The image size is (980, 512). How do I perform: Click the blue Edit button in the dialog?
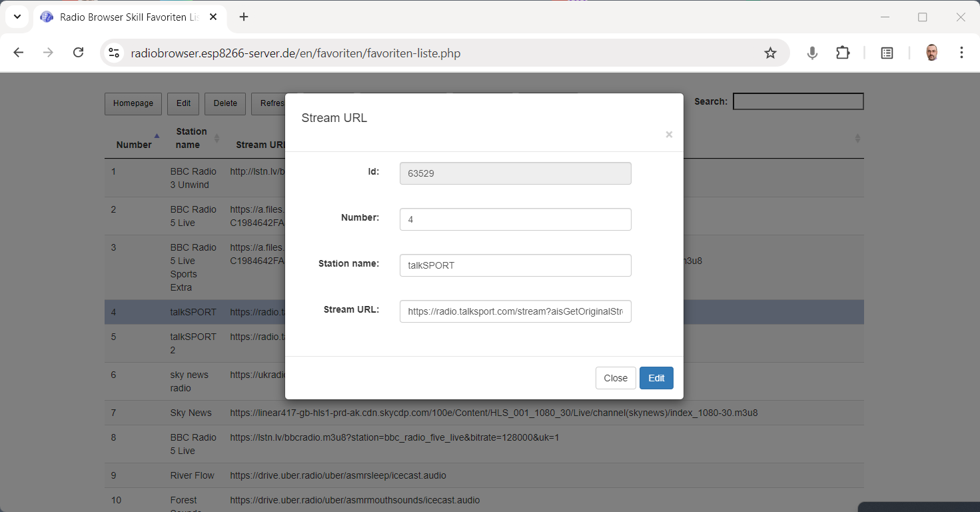656,378
